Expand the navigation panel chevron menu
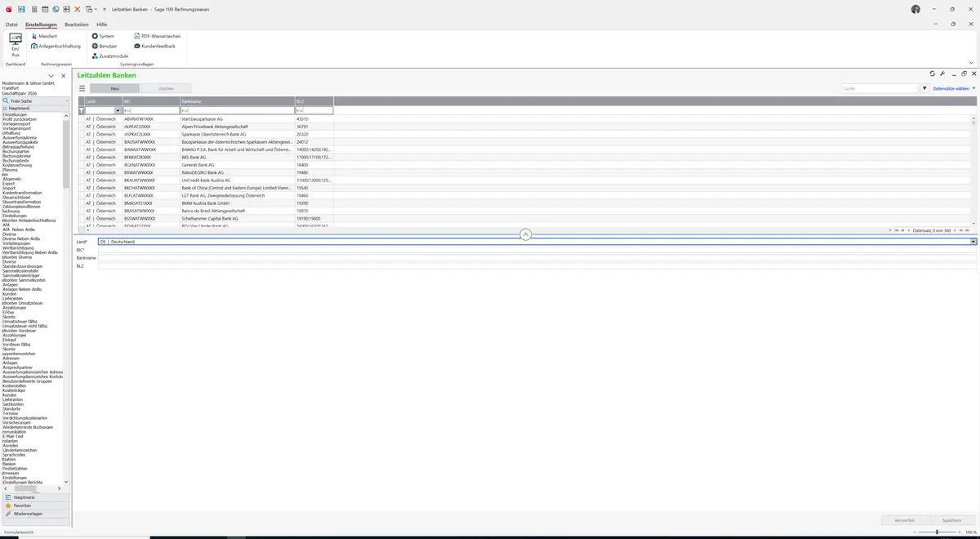 (x=51, y=76)
